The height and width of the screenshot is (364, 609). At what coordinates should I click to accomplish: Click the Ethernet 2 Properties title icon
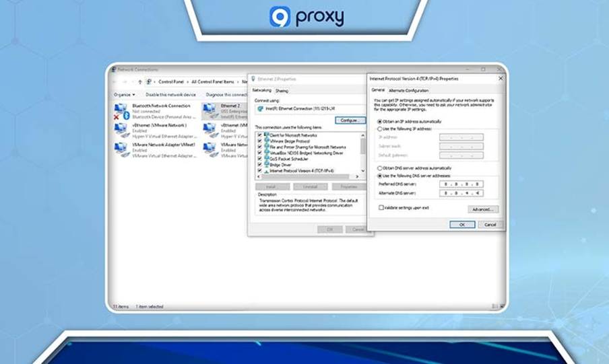point(253,79)
